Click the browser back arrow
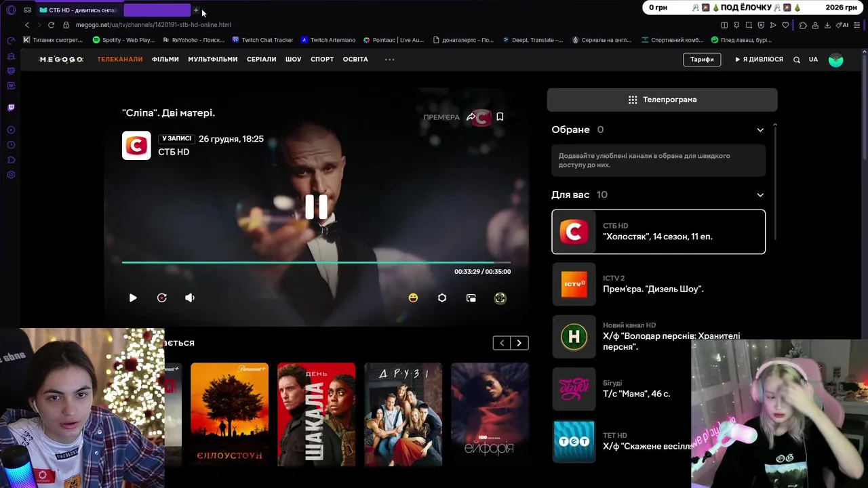The width and height of the screenshot is (868, 488). 27,25
